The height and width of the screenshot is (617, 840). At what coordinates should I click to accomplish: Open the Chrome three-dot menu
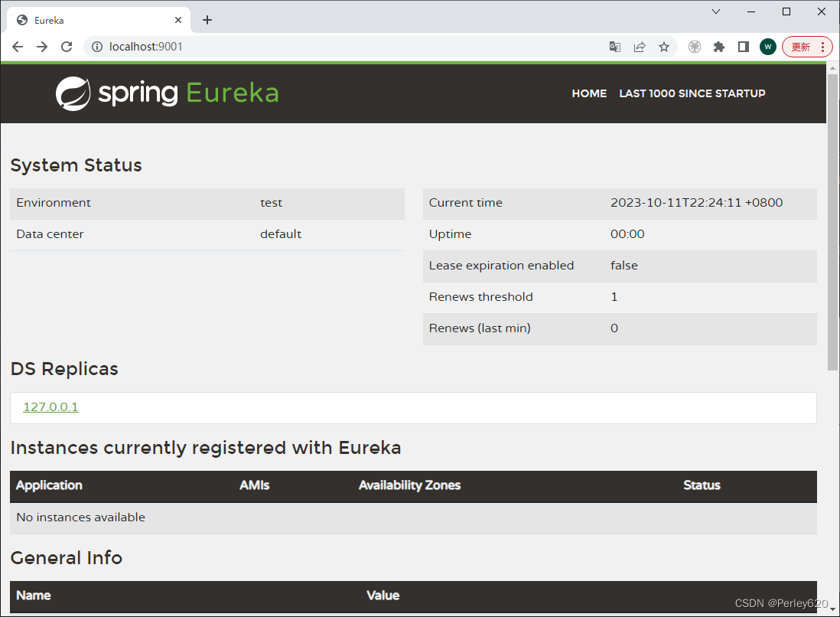pos(823,47)
